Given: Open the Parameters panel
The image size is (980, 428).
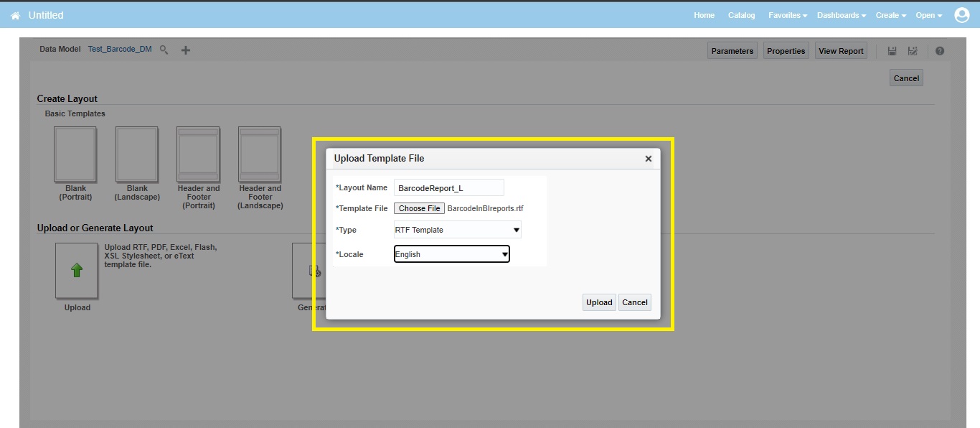Looking at the screenshot, I should click(732, 50).
